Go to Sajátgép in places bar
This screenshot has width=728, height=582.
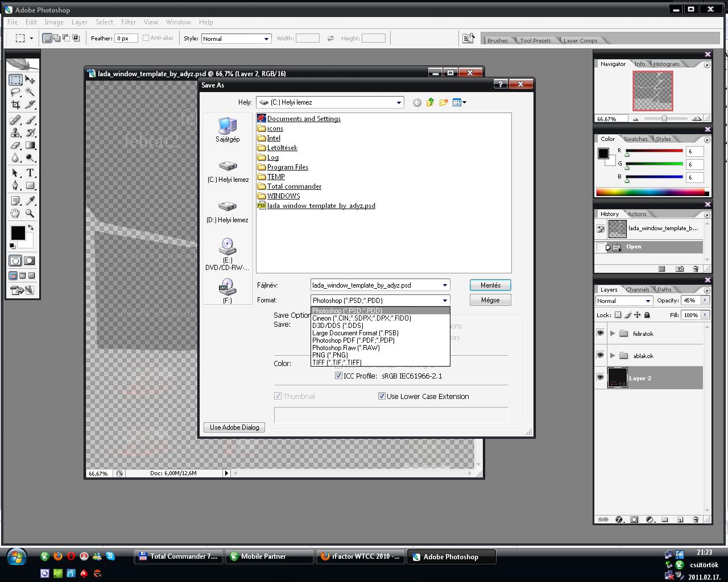[227, 130]
